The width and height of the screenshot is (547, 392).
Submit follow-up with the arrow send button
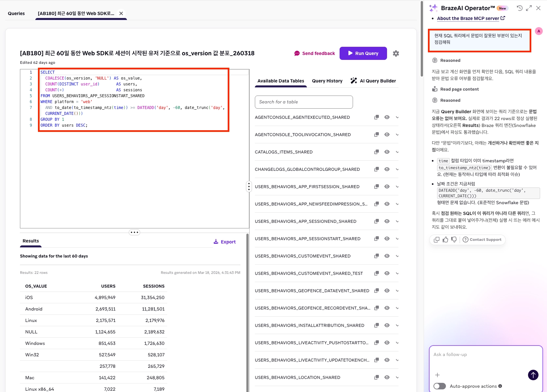click(533, 375)
